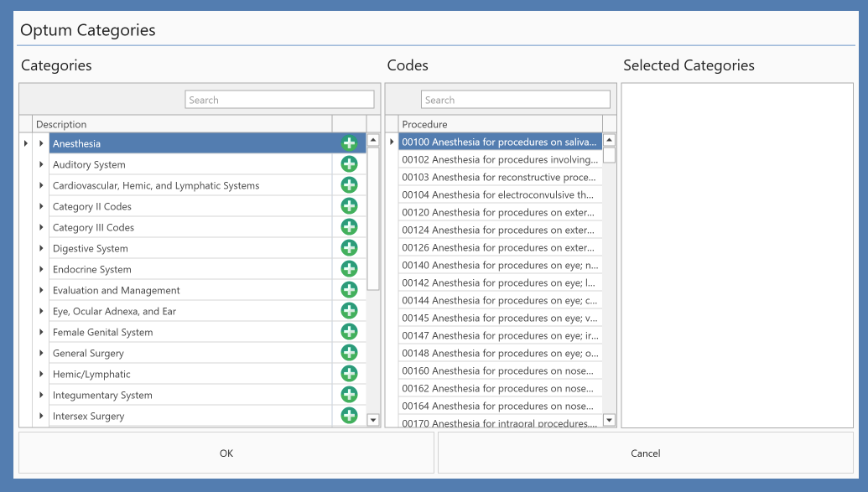Add Evaluation and Management via plus icon
Screen dimensions: 868x492
(350, 290)
